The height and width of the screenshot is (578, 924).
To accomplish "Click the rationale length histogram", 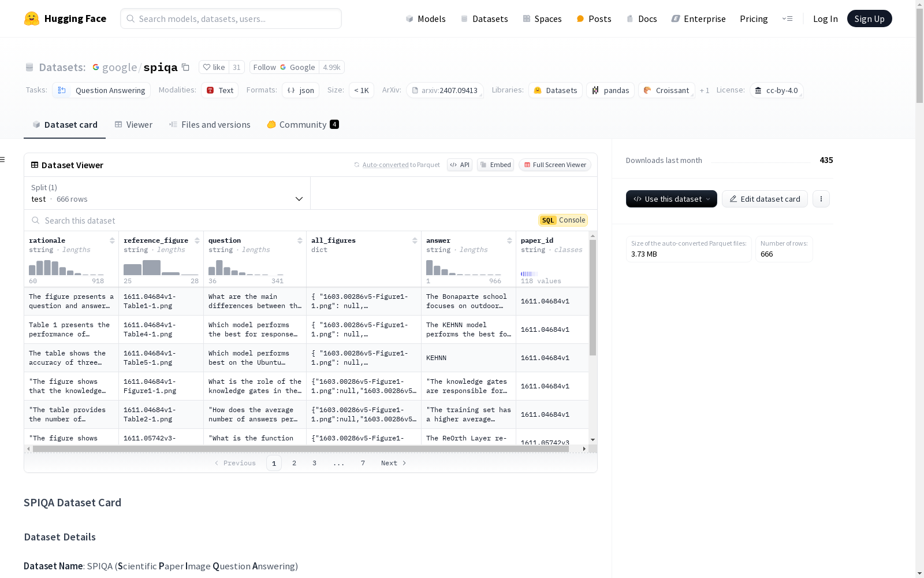I will 66,267.
